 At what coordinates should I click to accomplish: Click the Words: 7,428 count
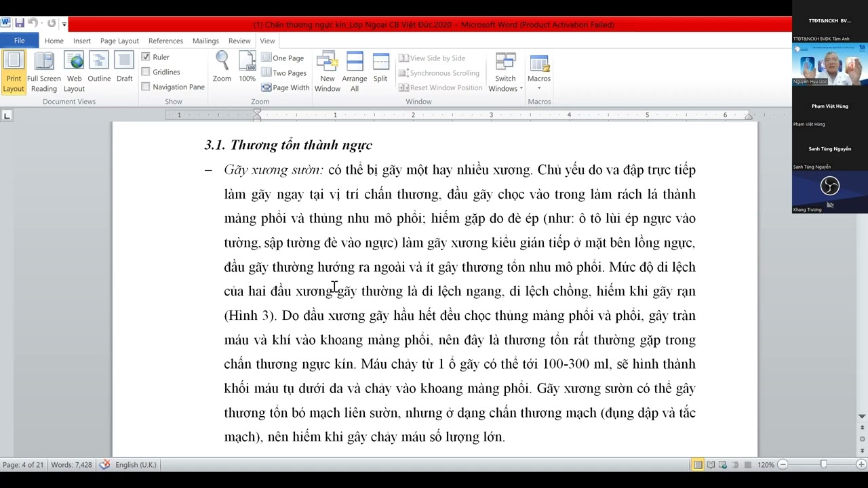tap(71, 465)
